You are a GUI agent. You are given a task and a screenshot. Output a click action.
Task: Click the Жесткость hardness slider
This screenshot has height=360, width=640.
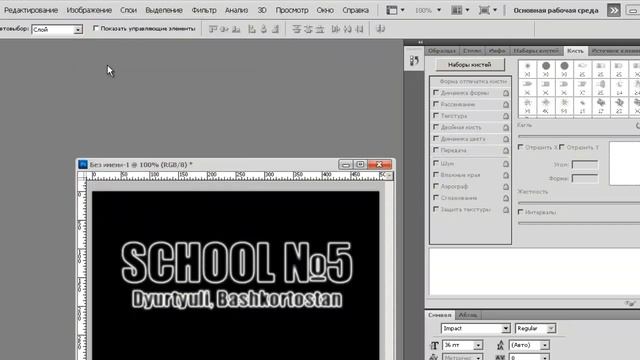pyautogui.click(x=579, y=202)
